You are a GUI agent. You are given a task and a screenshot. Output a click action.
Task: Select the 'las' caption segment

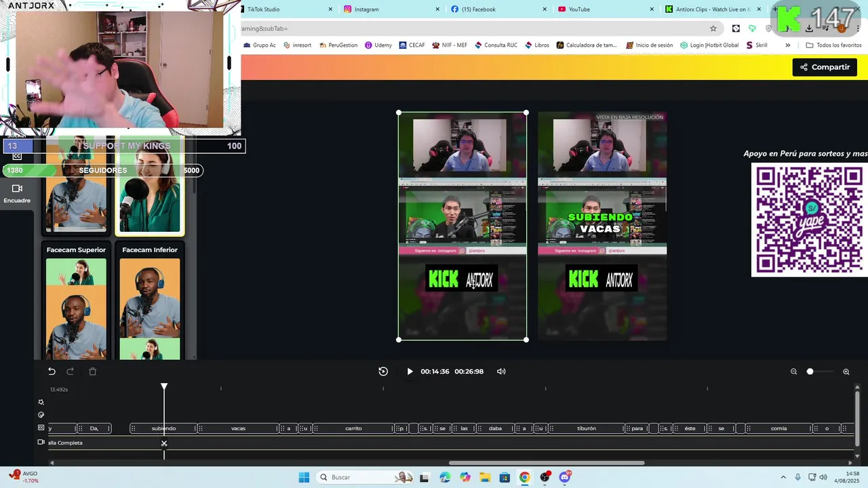pyautogui.click(x=464, y=428)
